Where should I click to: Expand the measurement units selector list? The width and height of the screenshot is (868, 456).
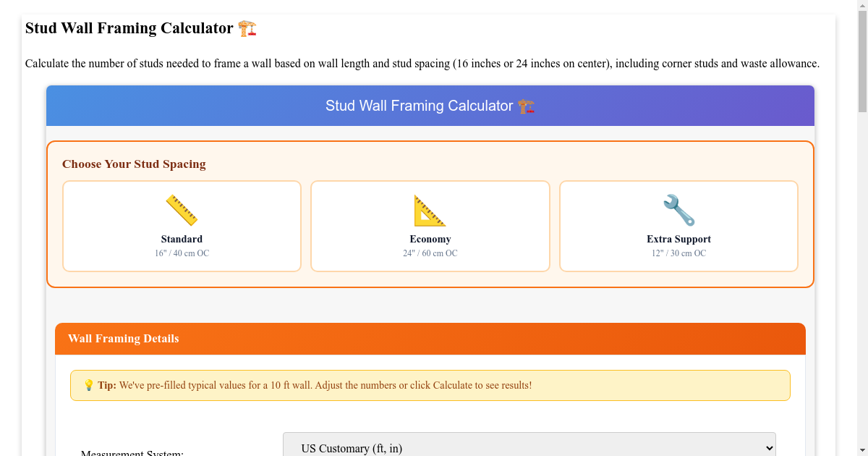(528, 445)
